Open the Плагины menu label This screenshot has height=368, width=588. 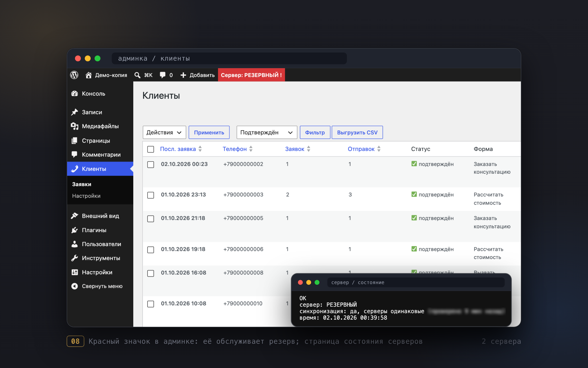pos(94,230)
